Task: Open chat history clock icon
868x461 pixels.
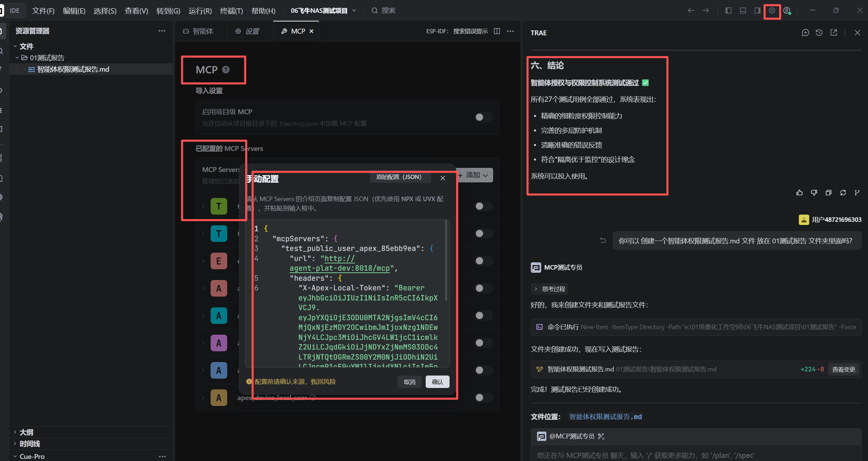Action: (x=819, y=33)
